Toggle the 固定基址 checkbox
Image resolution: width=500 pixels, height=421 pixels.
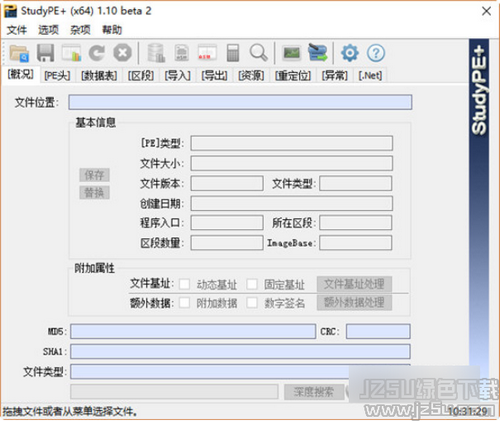click(x=252, y=284)
